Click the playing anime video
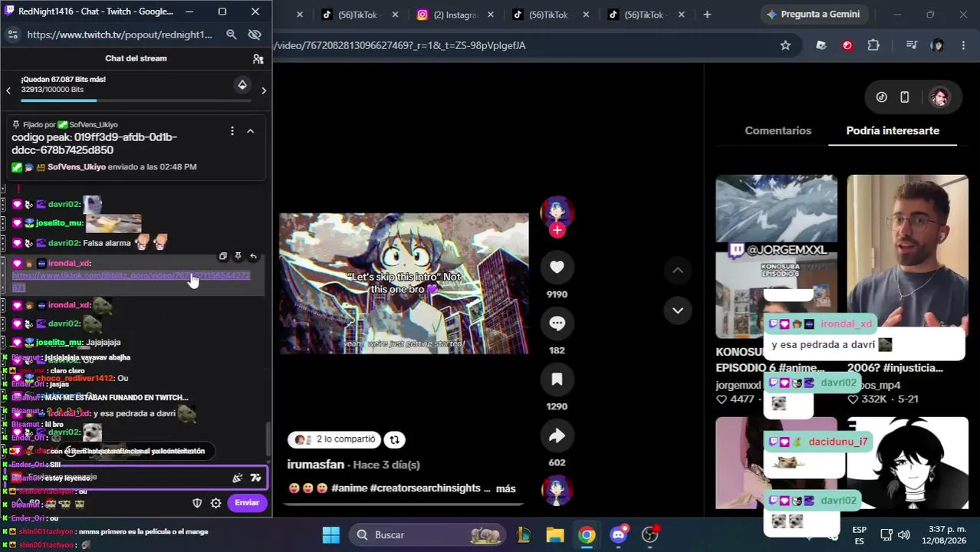This screenshot has width=980, height=552. pyautogui.click(x=403, y=284)
